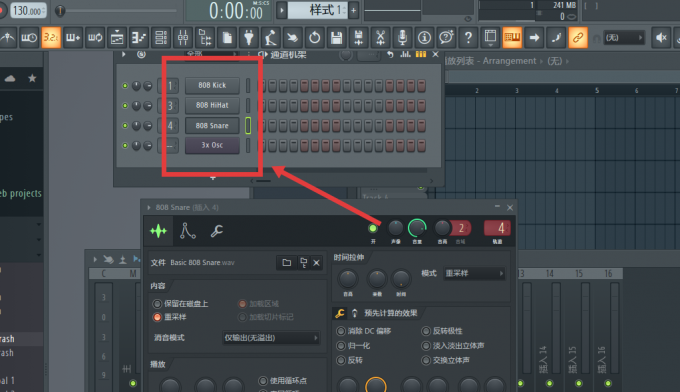The width and height of the screenshot is (680, 392).
Task: Click the 808 Snare 音量 volume knob
Action: tap(417, 228)
